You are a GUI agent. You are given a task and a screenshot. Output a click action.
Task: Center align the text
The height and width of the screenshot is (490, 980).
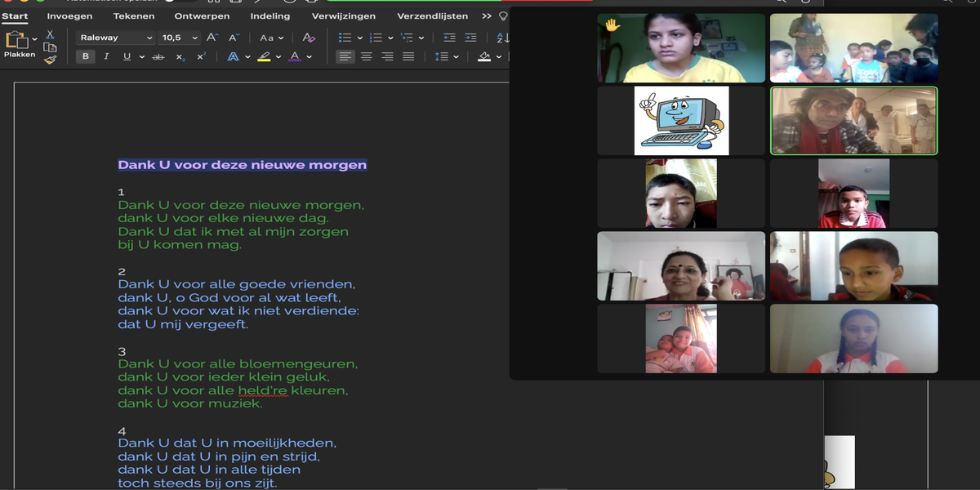coord(367,56)
